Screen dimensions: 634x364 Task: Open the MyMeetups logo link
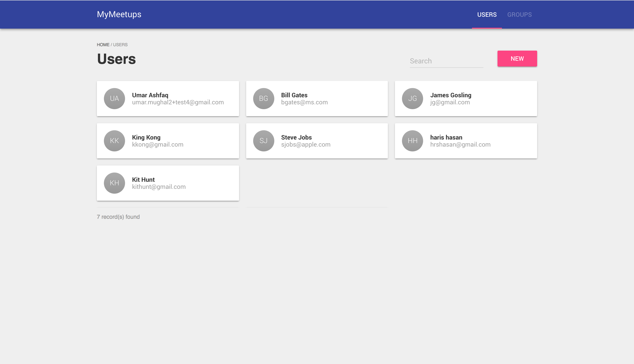click(x=119, y=14)
